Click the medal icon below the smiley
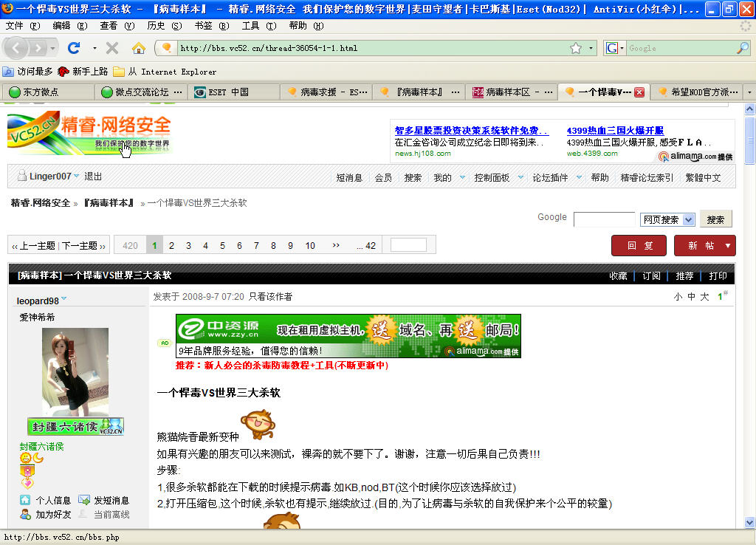This screenshot has width=756, height=545. coord(27,470)
